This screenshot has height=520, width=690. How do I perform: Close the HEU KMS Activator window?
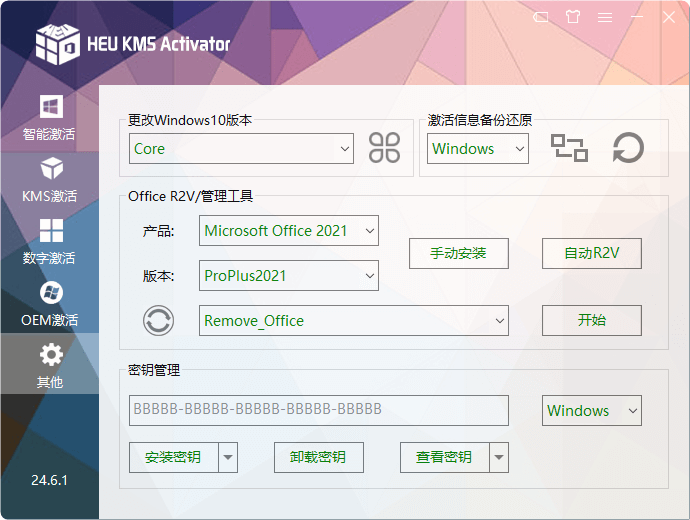click(x=669, y=17)
